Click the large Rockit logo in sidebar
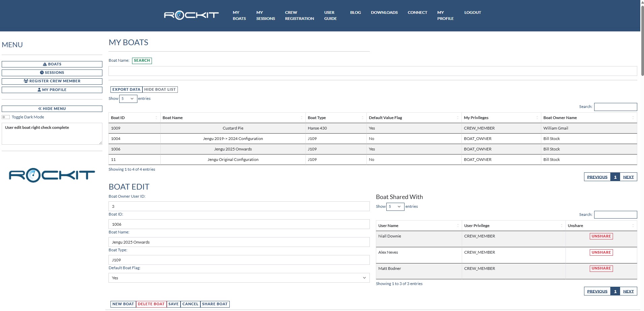Viewport: 644px width, 311px height. (52, 175)
